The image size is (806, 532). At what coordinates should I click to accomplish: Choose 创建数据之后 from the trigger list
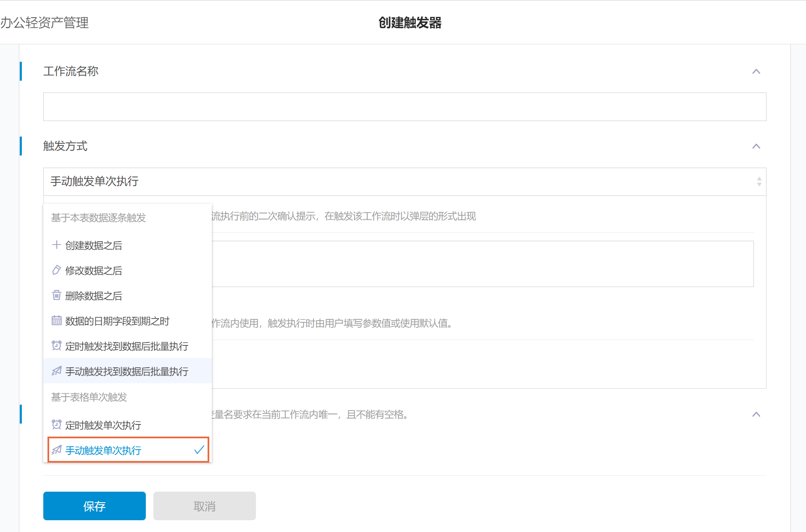tap(94, 245)
